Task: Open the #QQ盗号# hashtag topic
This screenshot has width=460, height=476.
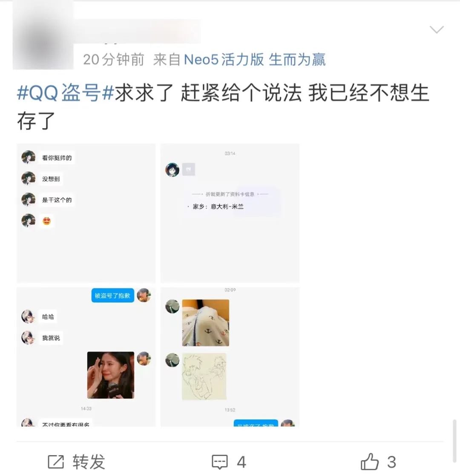Action: pyautogui.click(x=66, y=92)
